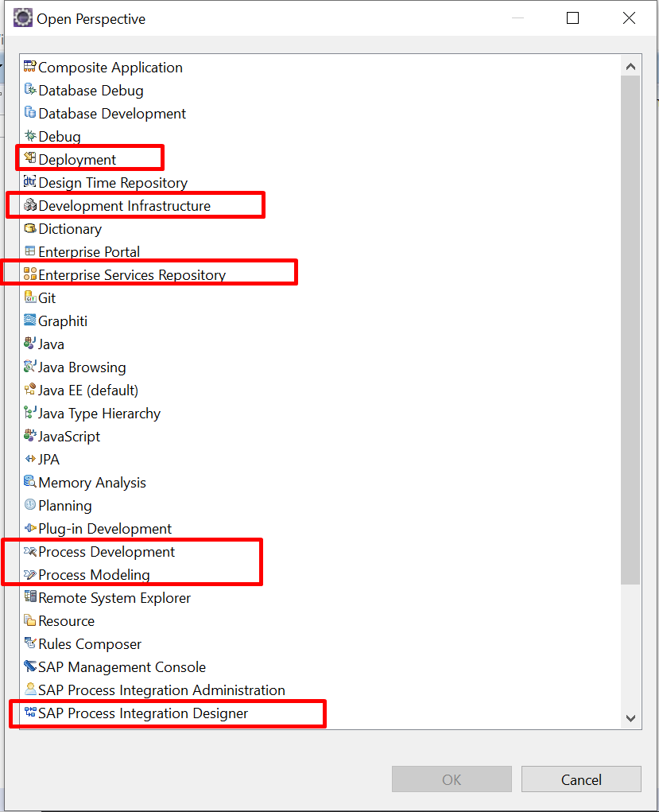Select Database Debug perspective name

91,91
